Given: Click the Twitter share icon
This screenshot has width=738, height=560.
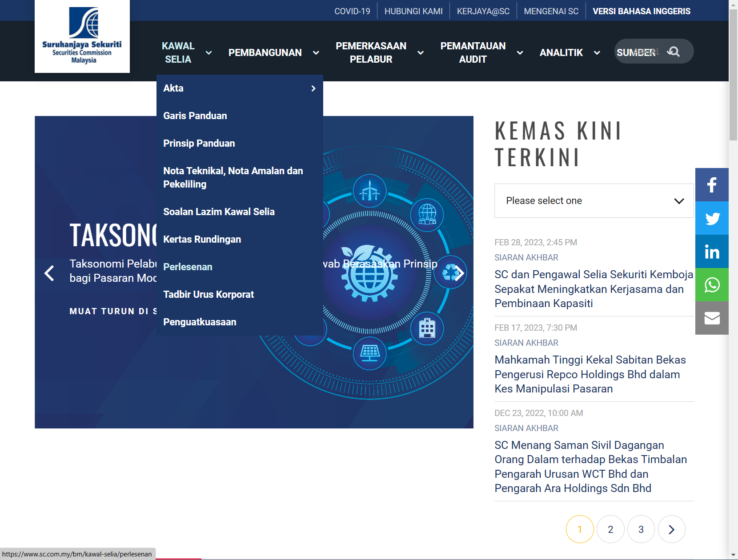Looking at the screenshot, I should [712, 218].
